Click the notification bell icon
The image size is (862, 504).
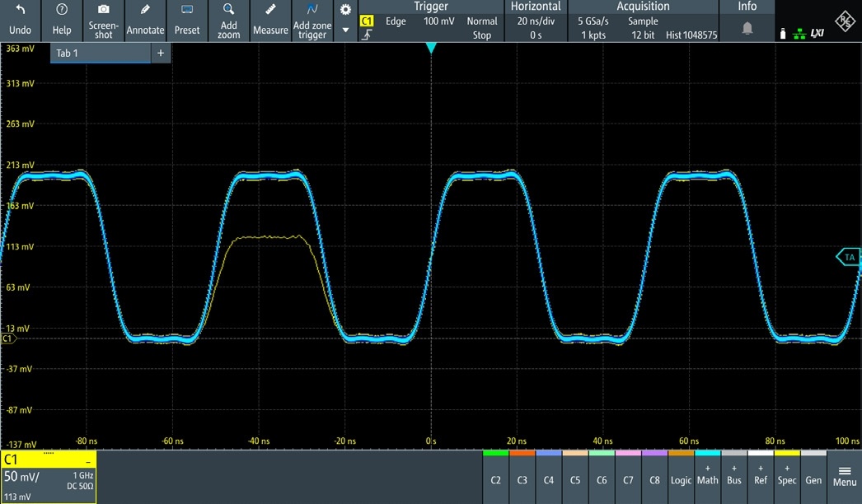click(x=747, y=28)
